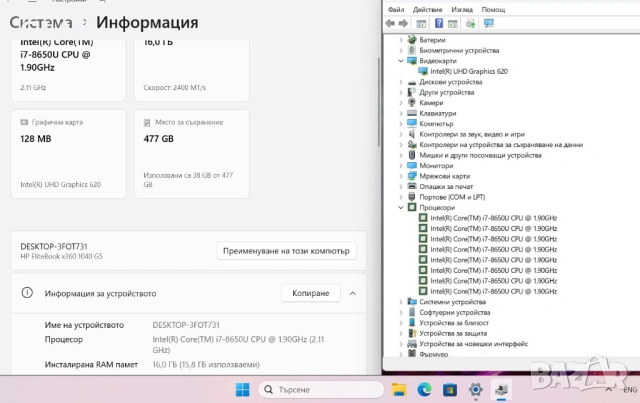This screenshot has height=403, width=640.
Task: Select the Процесори category icon
Action: 412,207
